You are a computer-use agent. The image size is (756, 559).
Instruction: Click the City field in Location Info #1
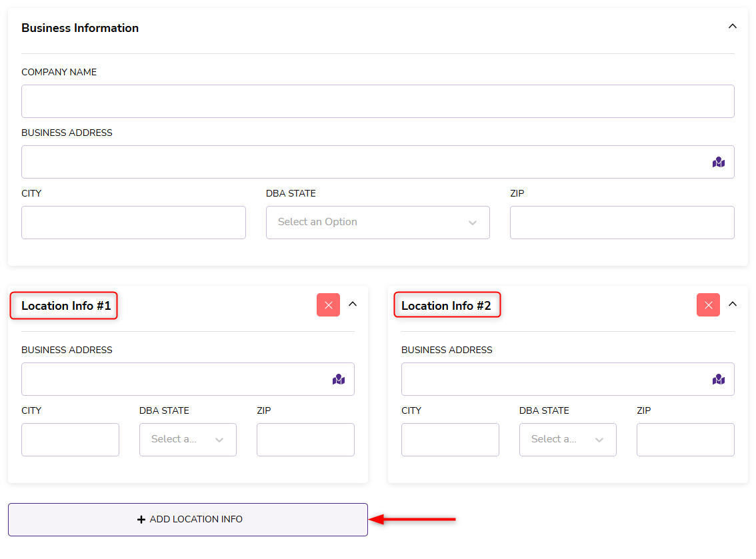point(70,440)
